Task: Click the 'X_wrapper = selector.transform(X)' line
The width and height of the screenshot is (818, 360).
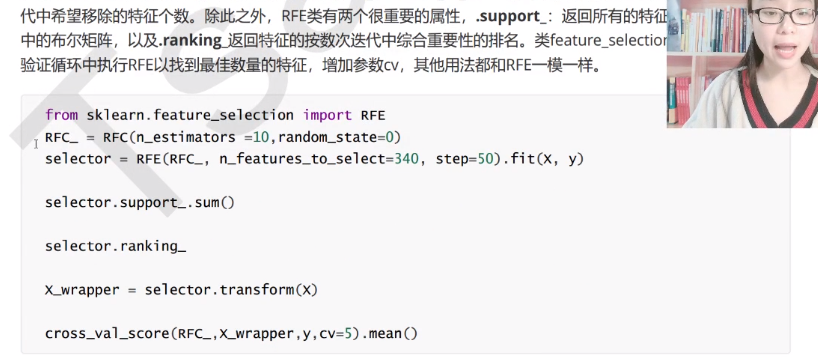Action: pos(181,290)
